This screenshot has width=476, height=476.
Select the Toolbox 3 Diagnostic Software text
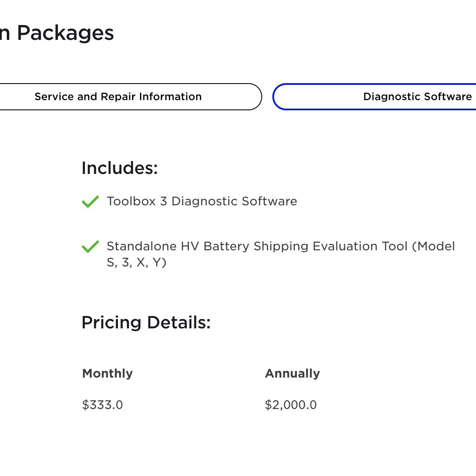click(202, 201)
